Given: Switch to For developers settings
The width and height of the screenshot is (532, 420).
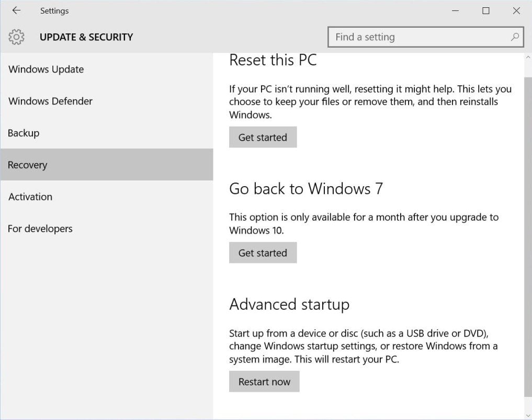Looking at the screenshot, I should 40,229.
